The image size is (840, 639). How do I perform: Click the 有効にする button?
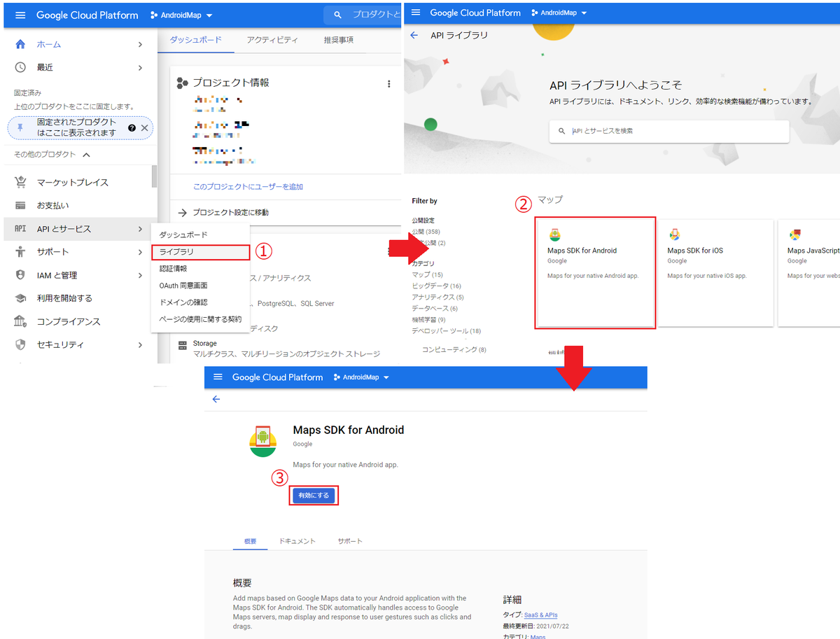point(314,494)
